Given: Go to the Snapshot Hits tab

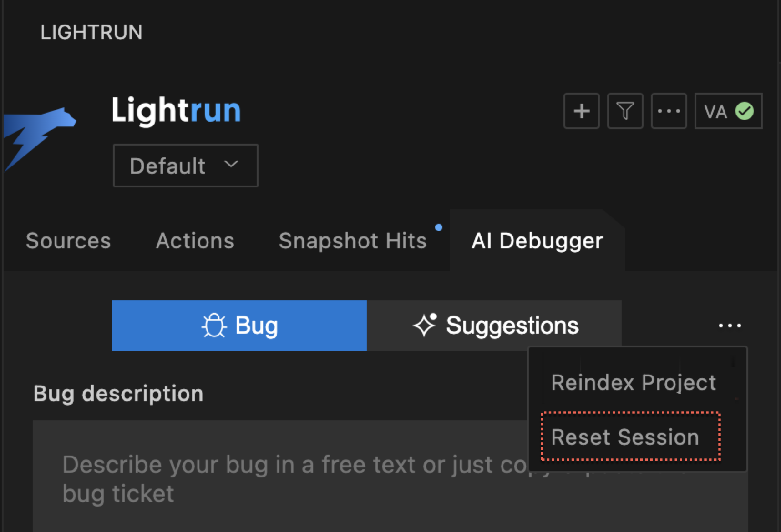Looking at the screenshot, I should click(x=353, y=241).
